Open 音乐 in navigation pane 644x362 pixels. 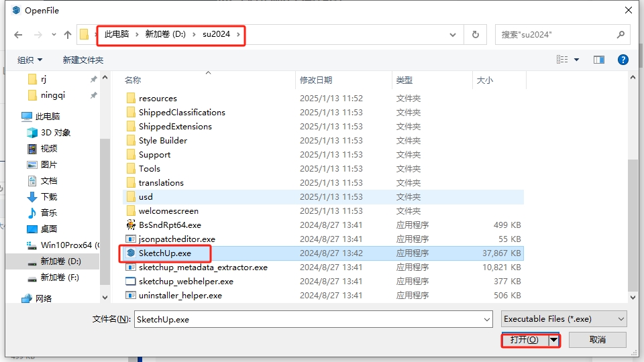click(48, 213)
